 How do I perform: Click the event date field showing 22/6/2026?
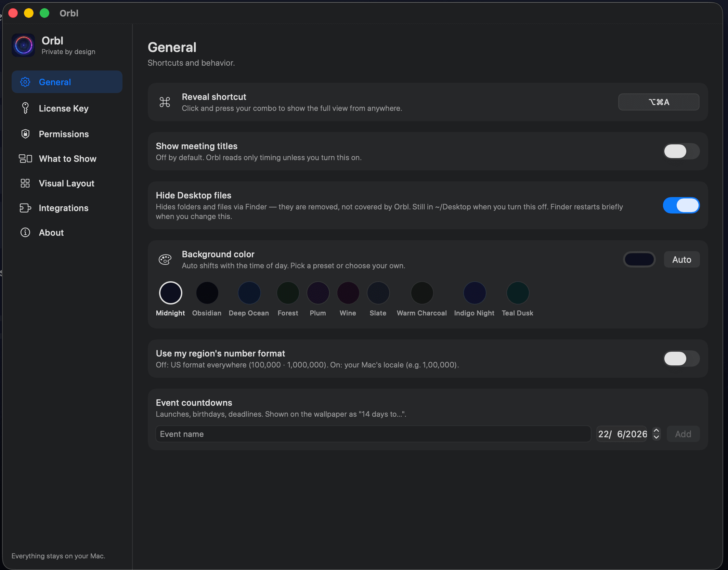[622, 434]
